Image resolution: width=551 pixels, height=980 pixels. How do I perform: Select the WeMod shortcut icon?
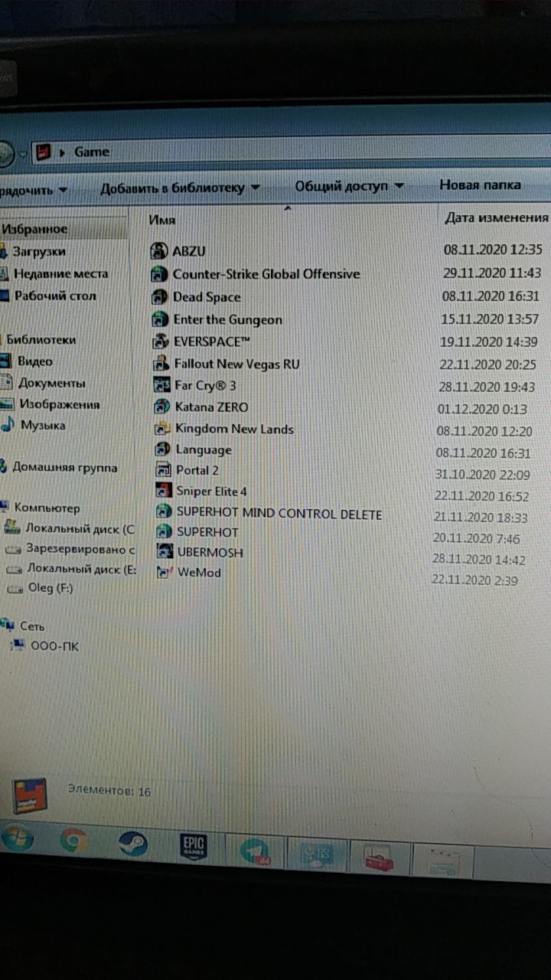pyautogui.click(x=165, y=571)
